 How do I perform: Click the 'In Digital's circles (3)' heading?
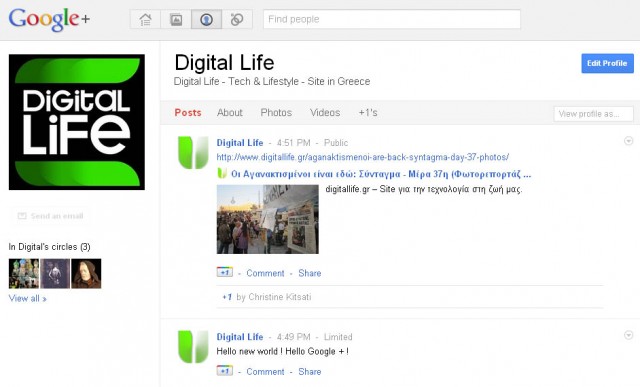[49, 247]
